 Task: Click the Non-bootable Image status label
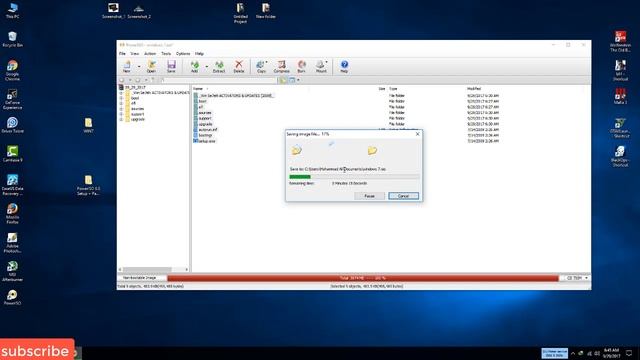(140, 278)
